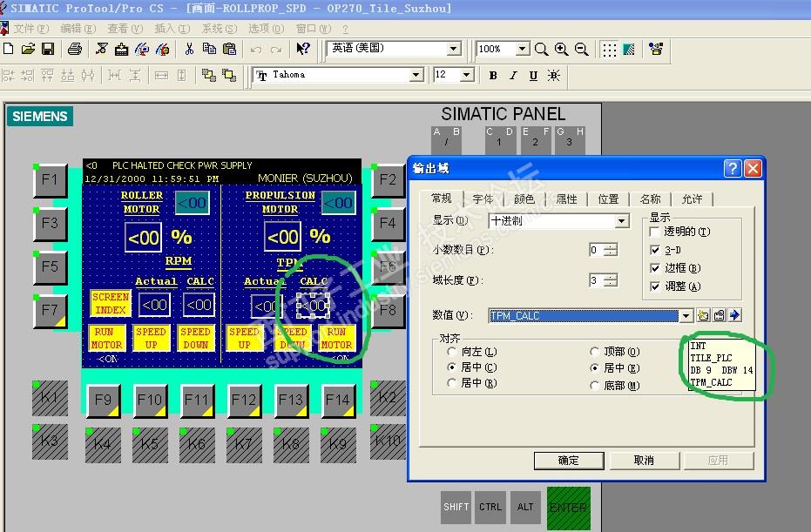
Task: Switch to the 颜色 (color) tab
Action: [524, 199]
